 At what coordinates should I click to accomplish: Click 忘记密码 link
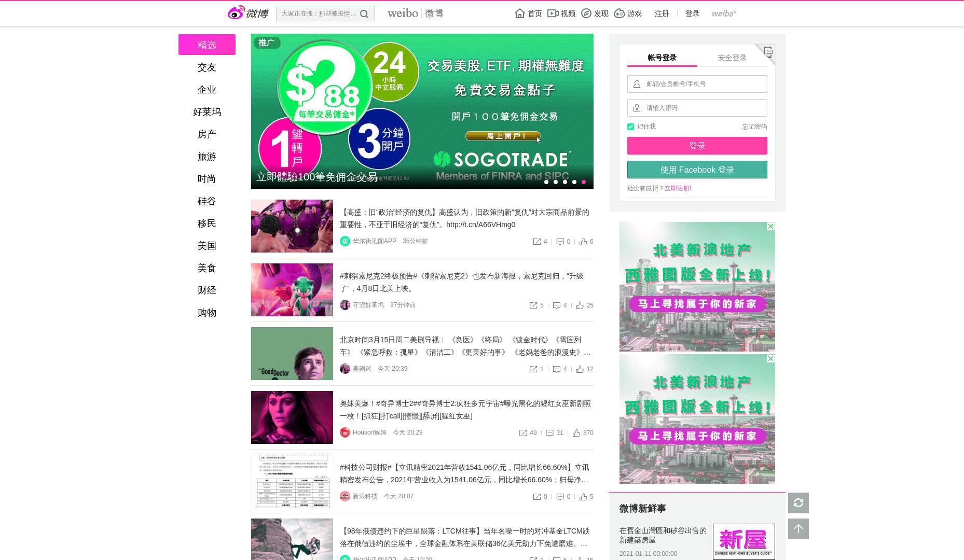click(x=754, y=127)
